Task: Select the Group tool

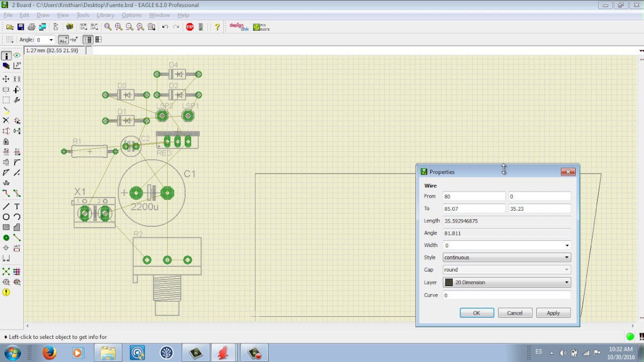Action: pyautogui.click(x=6, y=100)
